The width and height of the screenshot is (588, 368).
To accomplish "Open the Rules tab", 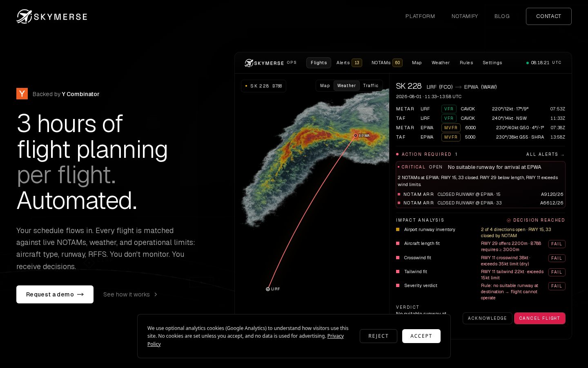I will point(466,63).
